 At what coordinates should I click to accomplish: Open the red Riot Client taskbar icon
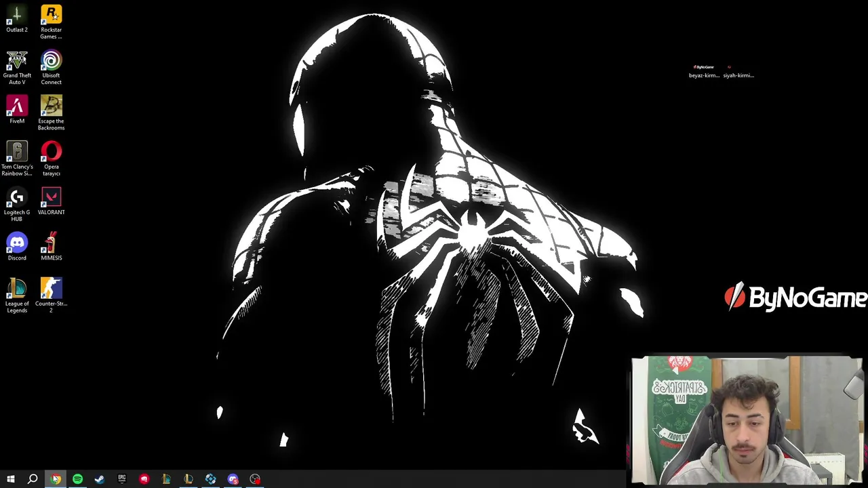pyautogui.click(x=144, y=479)
